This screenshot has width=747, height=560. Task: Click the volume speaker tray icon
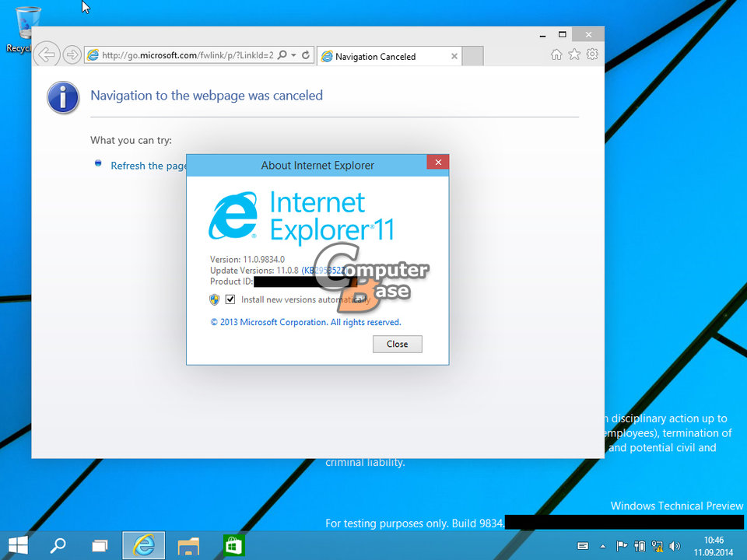coord(674,546)
